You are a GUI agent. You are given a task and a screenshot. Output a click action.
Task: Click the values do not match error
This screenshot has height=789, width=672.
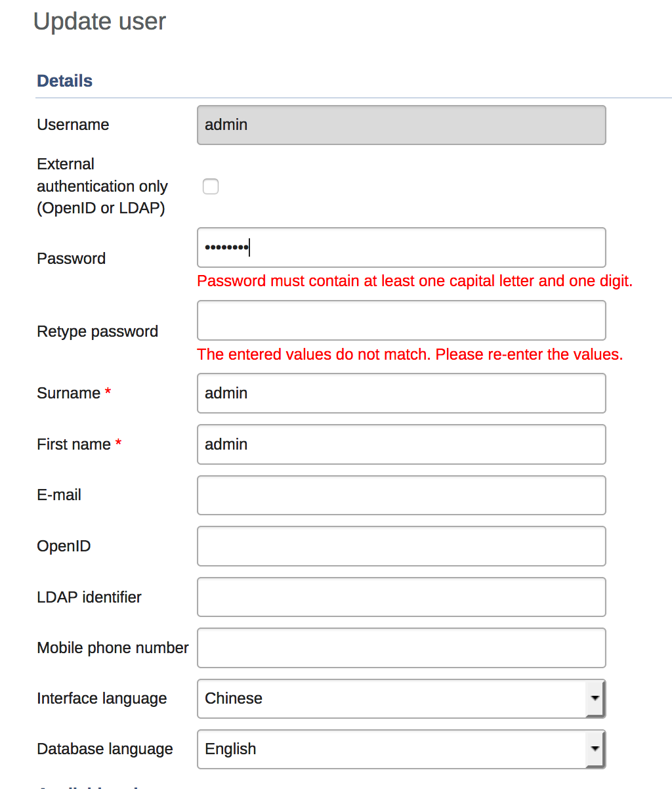[409, 354]
